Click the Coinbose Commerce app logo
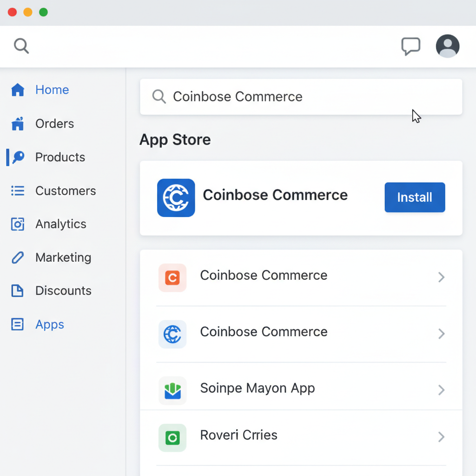 pyautogui.click(x=176, y=198)
